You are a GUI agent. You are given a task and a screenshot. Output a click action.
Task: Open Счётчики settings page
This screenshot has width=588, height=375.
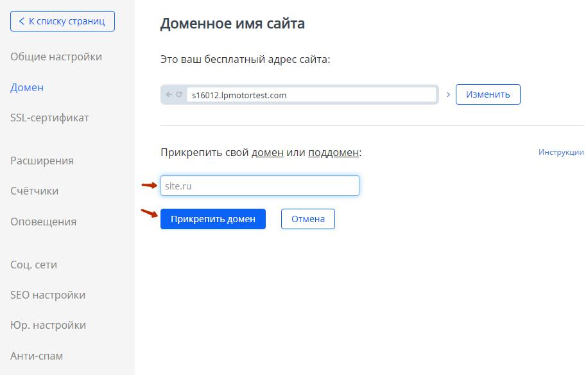pyautogui.click(x=35, y=191)
